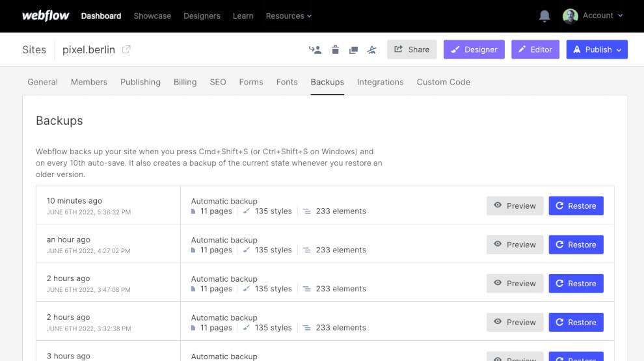644x361 pixels.
Task: Preview the an hour ago backup
Action: (x=515, y=245)
